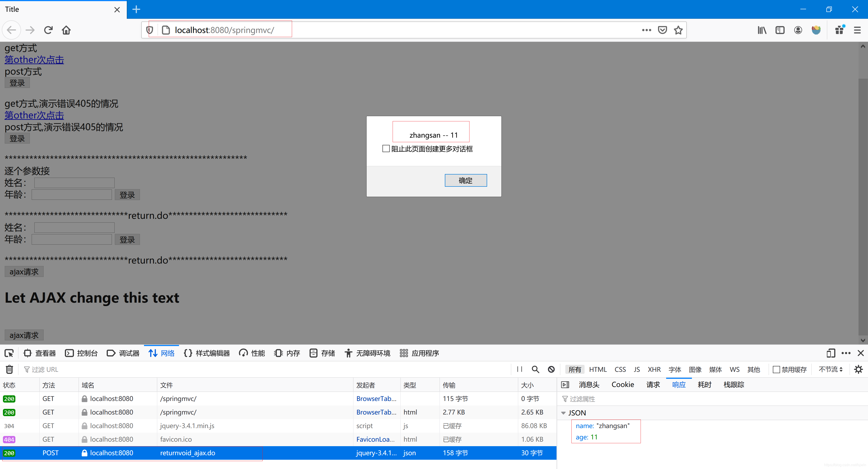Reload the current page
This screenshot has height=469, width=868.
coord(48,30)
